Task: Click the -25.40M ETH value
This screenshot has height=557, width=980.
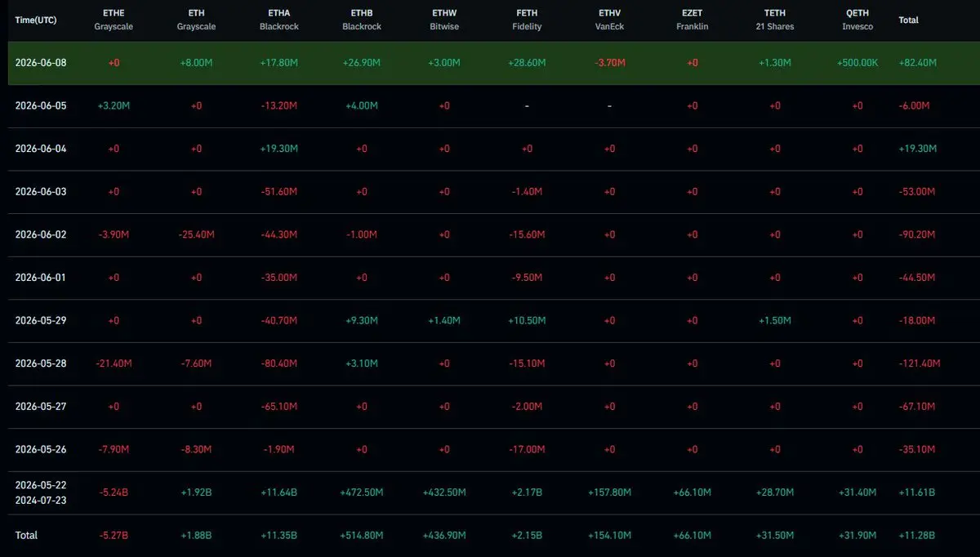Action: click(196, 234)
